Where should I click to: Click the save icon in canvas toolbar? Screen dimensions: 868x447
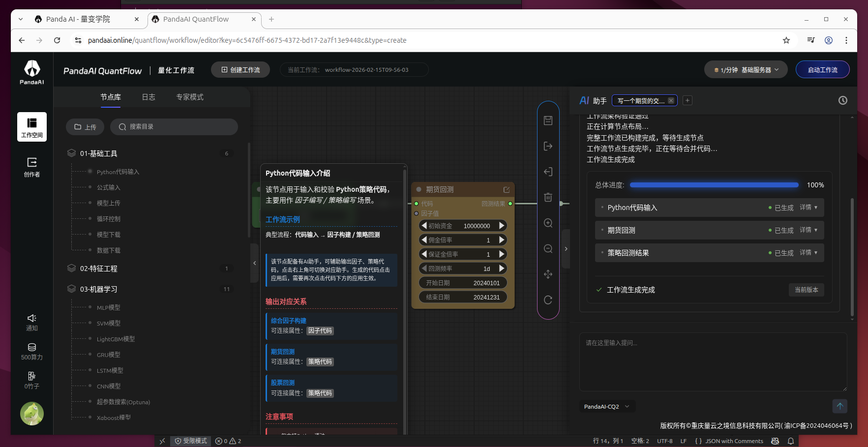[x=548, y=120]
